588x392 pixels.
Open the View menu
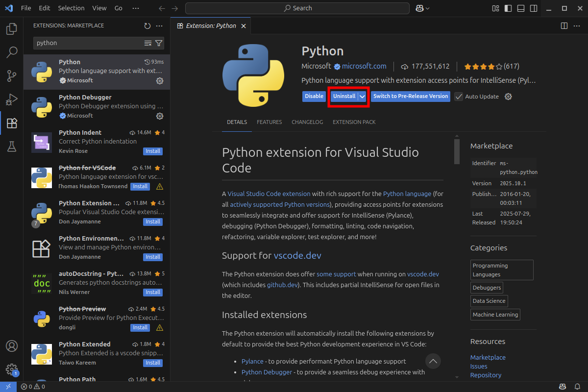click(x=99, y=8)
